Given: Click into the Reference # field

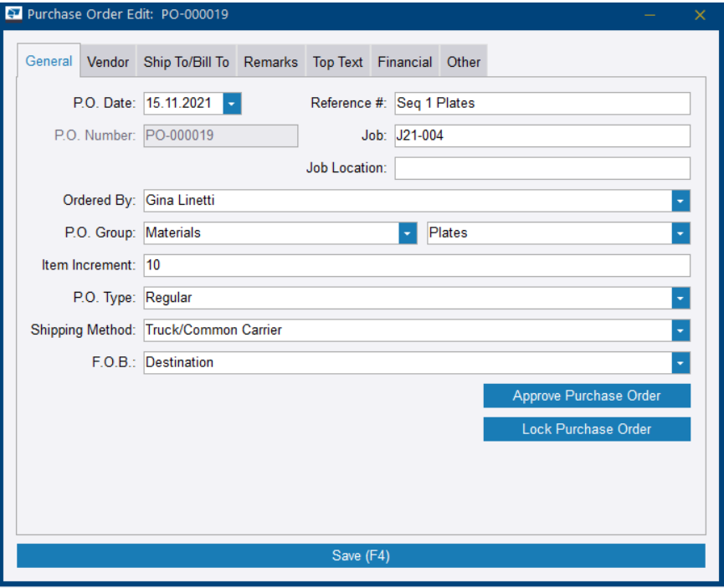Looking at the screenshot, I should click(x=542, y=104).
